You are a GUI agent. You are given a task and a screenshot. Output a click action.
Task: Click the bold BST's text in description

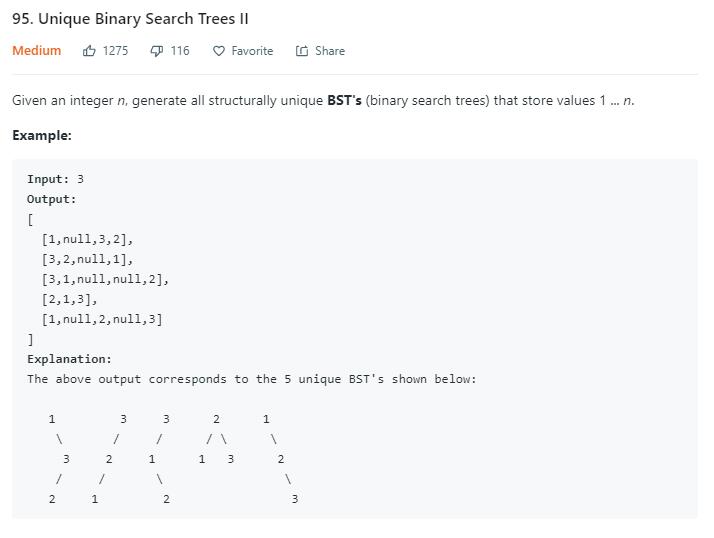[x=344, y=101]
